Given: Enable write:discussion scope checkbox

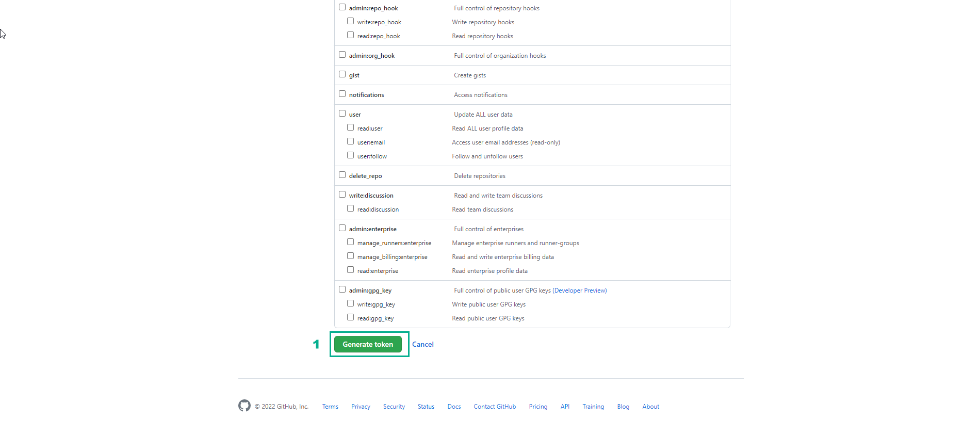Looking at the screenshot, I should [342, 195].
